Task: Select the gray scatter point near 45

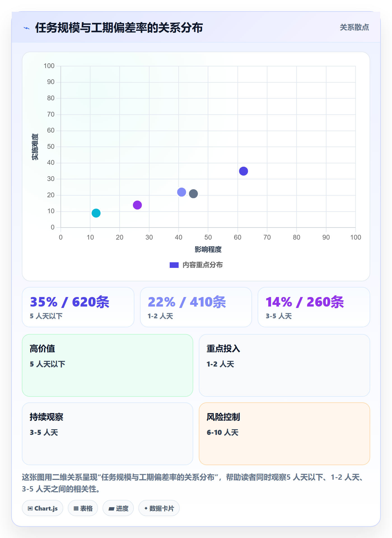Action: point(193,194)
